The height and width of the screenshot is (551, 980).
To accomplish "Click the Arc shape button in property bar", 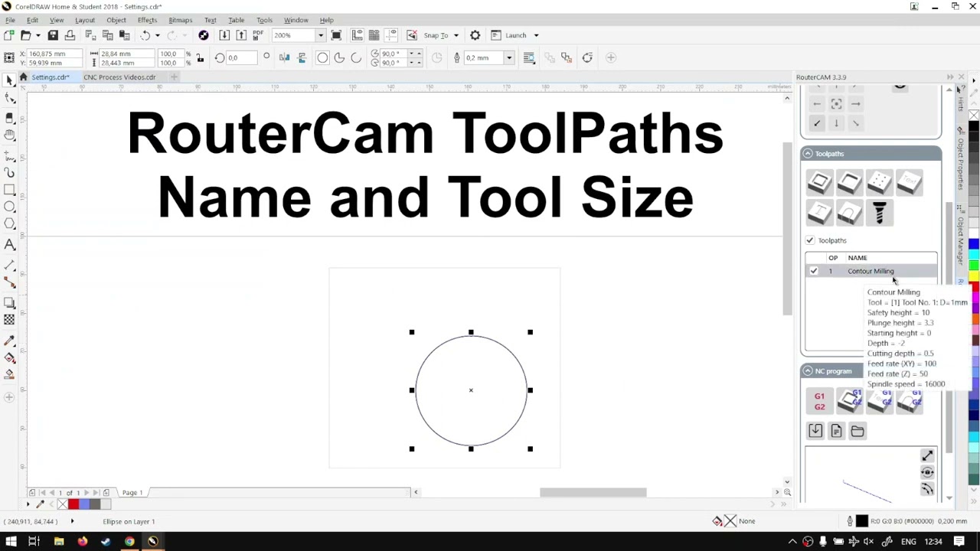I will click(356, 58).
